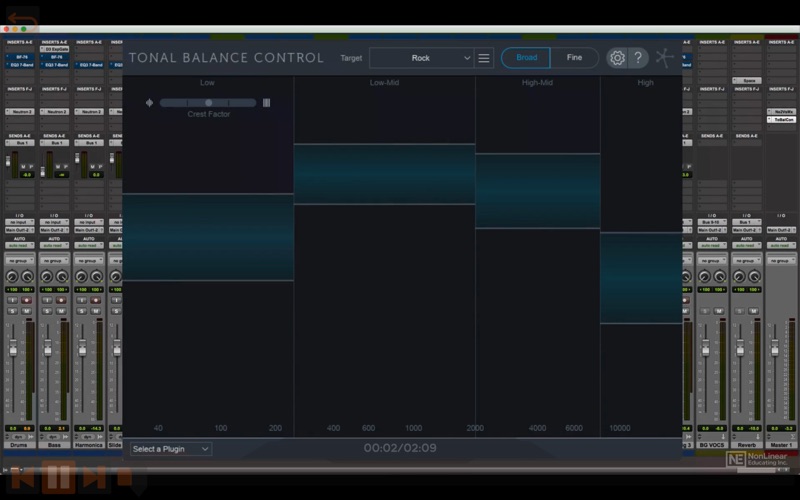800x500 pixels.
Task: Click Bass fast-forward arrows icon
Action: [x=66, y=437]
